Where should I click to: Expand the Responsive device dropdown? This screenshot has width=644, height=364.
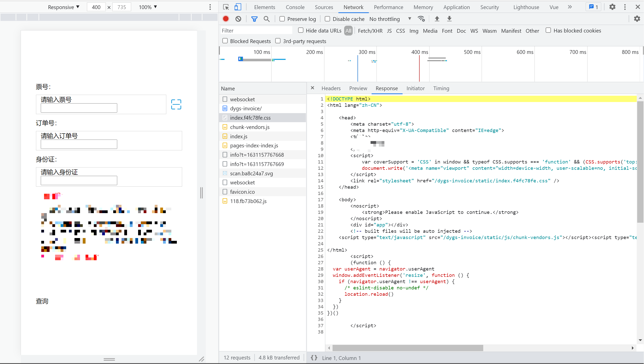(63, 7)
